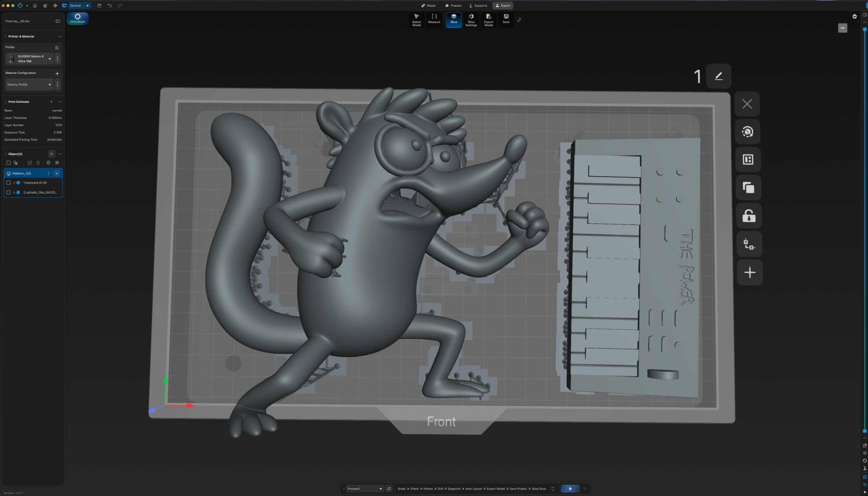The width and height of the screenshot is (868, 496).
Task: Toggle the loop icon in the process bar
Action: click(553, 489)
